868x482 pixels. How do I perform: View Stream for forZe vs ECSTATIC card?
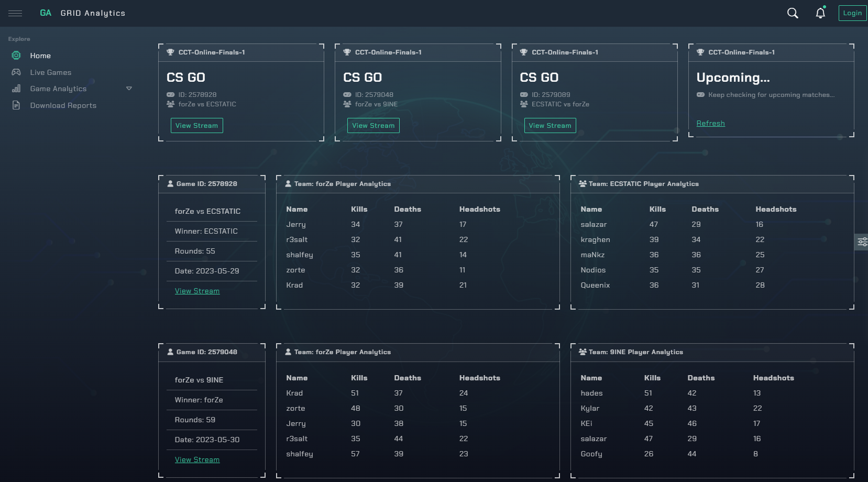pos(197,126)
